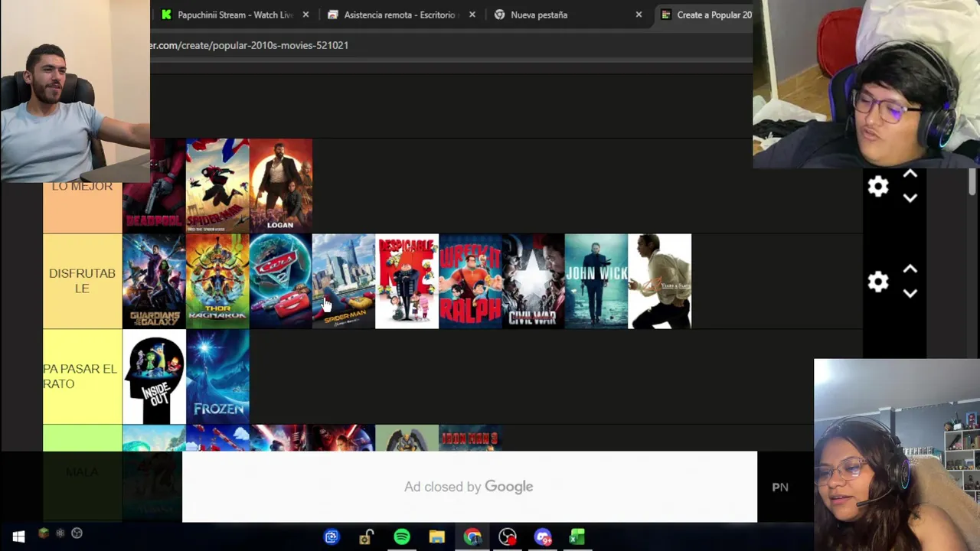Select the 12 Years a Slave poster

click(660, 281)
